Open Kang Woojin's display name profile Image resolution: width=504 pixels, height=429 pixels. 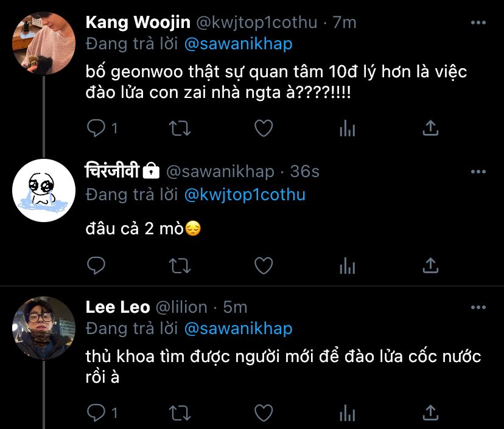tap(138, 23)
